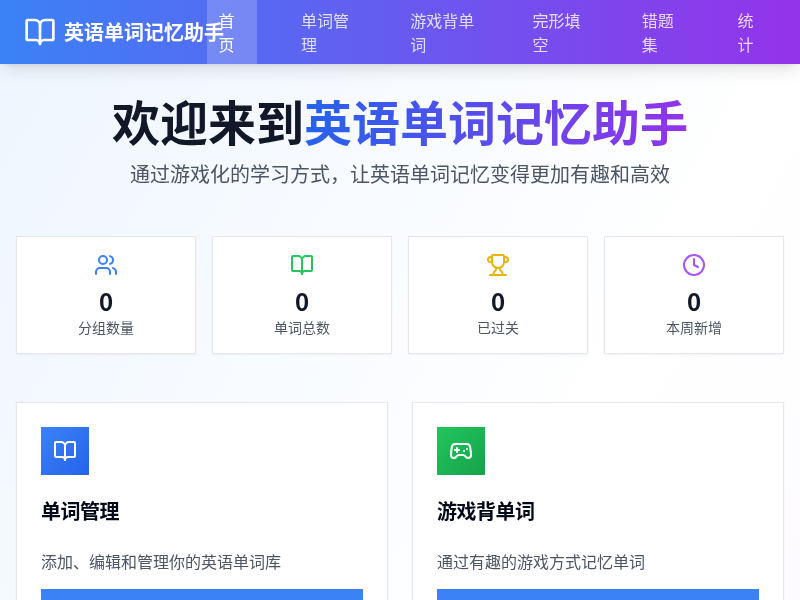Click the 分组数量 label

point(106,328)
